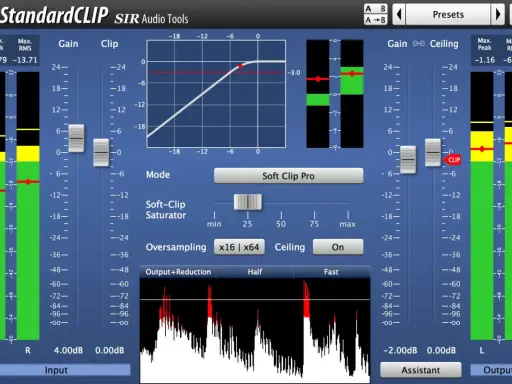Click the output Ceiling slider handle
This screenshot has height=384, width=512.
click(x=433, y=152)
